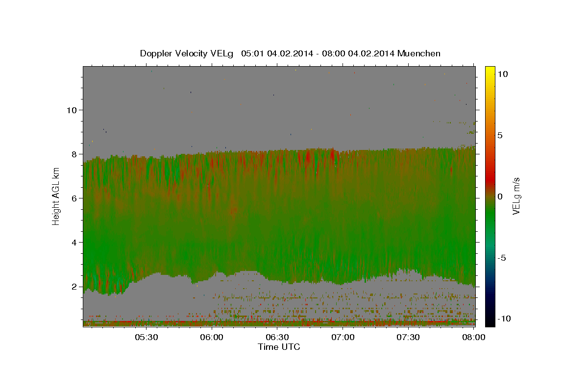
Task: Click the colorbar value label 5
Action: tap(500, 135)
